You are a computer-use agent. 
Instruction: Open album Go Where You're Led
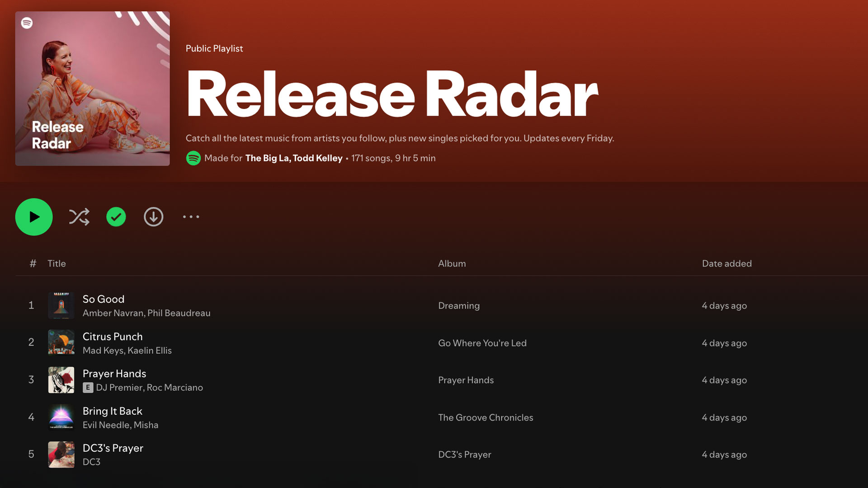pyautogui.click(x=482, y=343)
